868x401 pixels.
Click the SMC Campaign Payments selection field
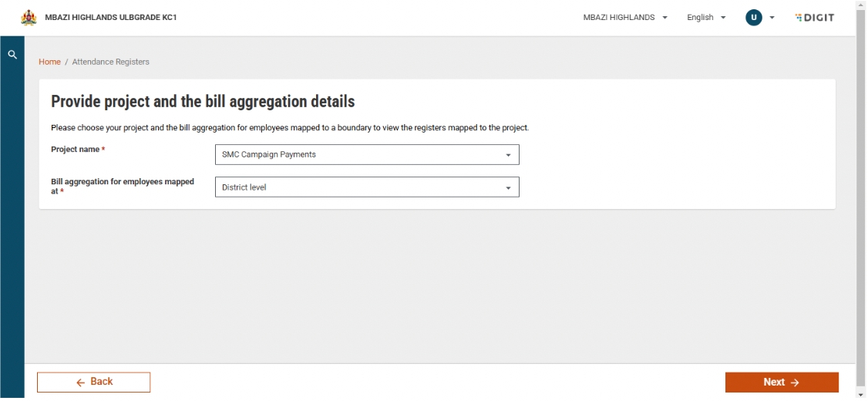(355, 155)
